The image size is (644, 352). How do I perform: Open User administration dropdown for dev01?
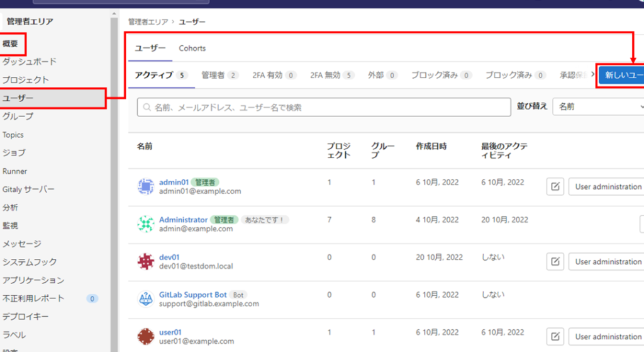tap(607, 261)
